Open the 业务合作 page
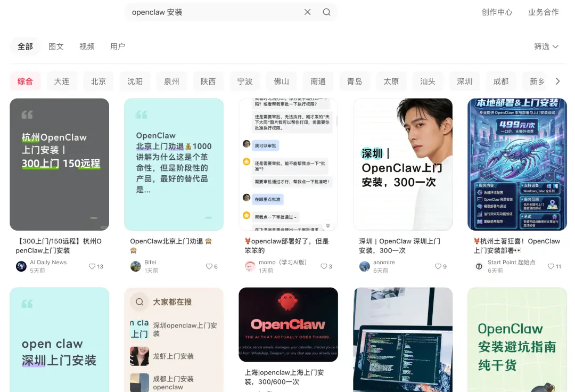 click(543, 12)
